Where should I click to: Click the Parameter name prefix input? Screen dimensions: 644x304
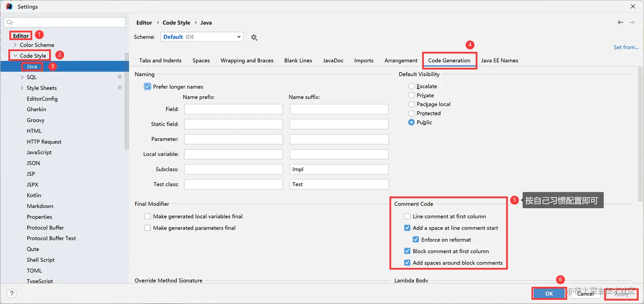click(233, 139)
